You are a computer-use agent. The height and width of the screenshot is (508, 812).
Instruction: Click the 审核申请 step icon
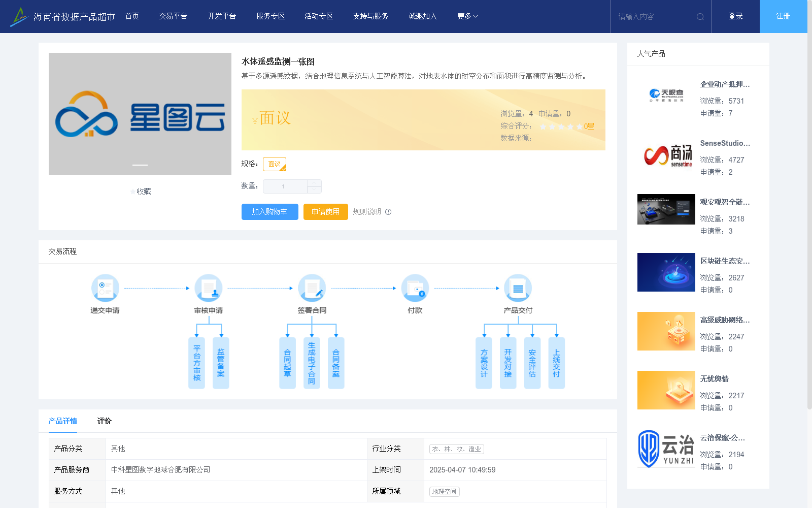point(209,288)
